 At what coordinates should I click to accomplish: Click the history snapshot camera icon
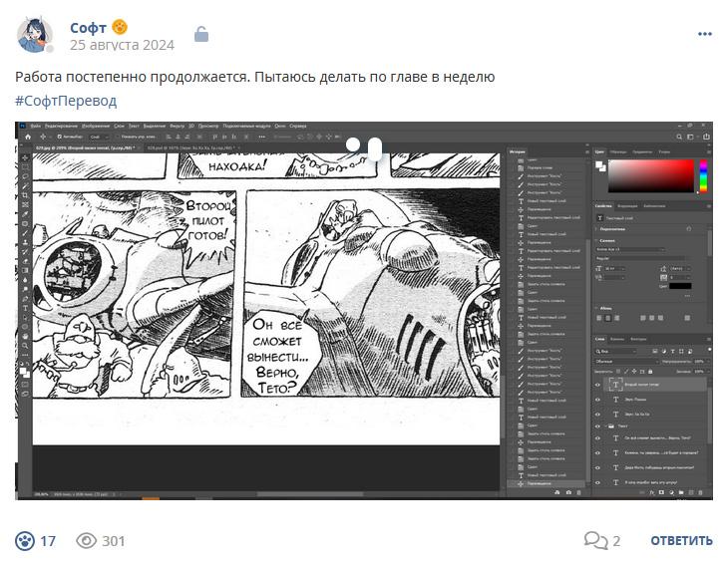568,492
